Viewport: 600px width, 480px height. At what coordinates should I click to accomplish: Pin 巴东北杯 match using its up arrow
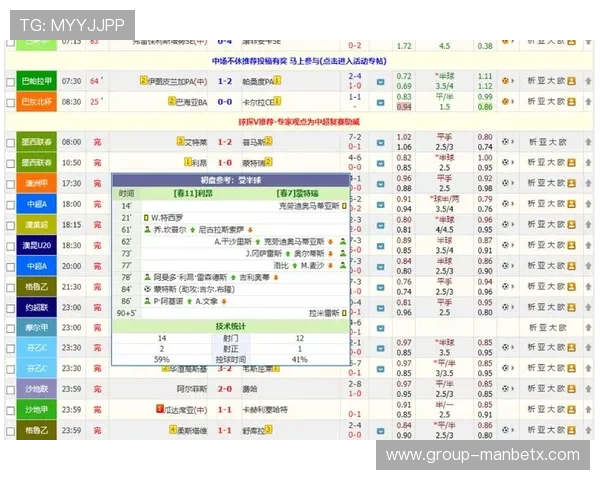(x=588, y=102)
